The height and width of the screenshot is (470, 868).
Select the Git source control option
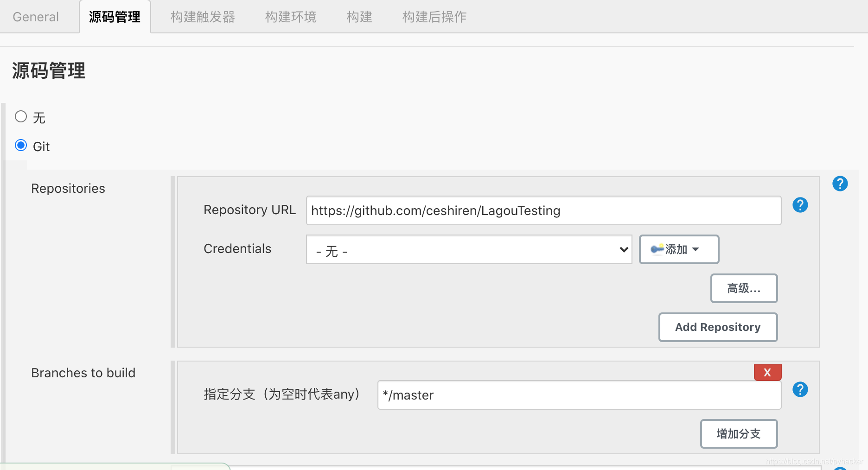(x=21, y=145)
